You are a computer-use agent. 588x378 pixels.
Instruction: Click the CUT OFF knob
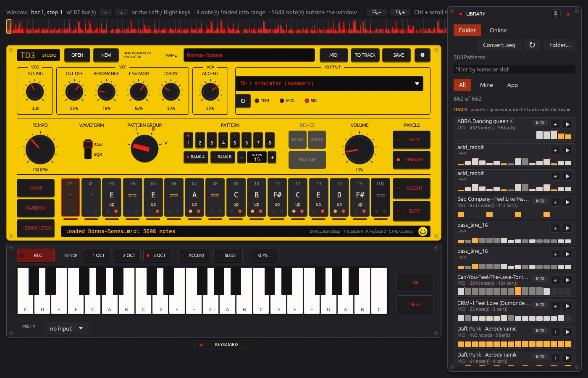point(74,92)
